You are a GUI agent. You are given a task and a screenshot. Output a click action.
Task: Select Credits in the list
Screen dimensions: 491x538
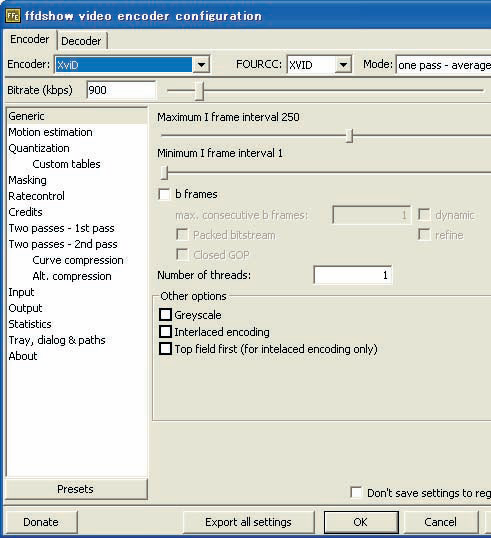coord(25,212)
